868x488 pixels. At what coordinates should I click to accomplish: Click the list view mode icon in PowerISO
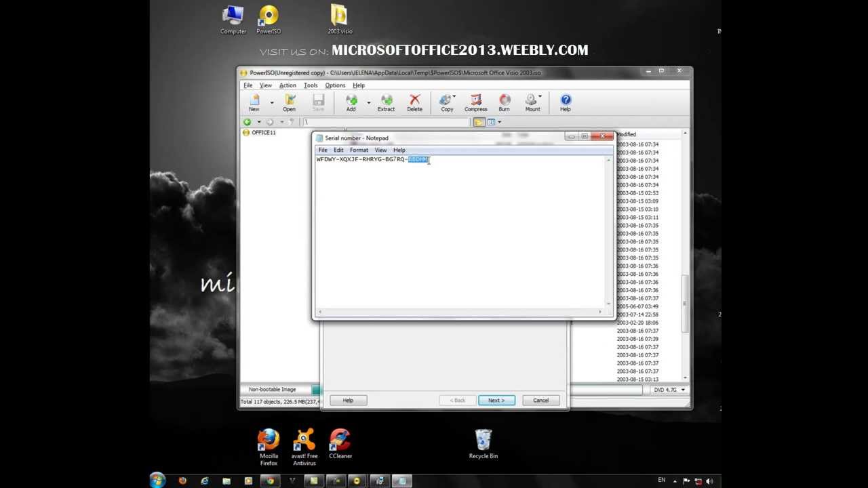[491, 122]
